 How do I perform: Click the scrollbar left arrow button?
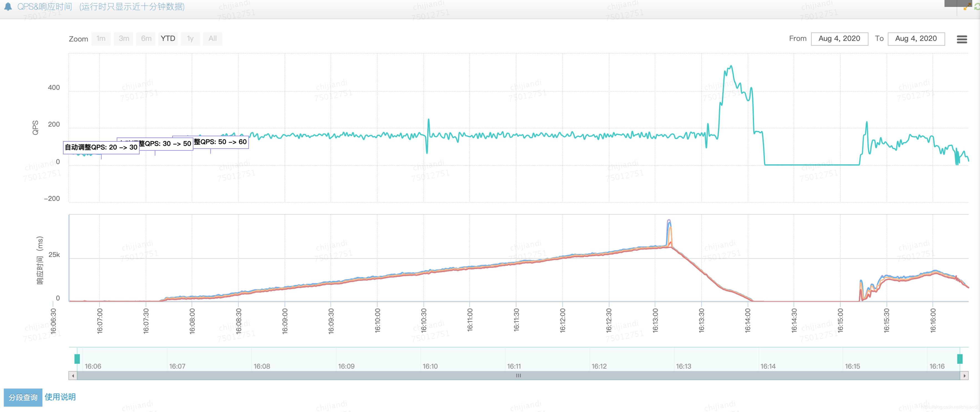point(73,375)
